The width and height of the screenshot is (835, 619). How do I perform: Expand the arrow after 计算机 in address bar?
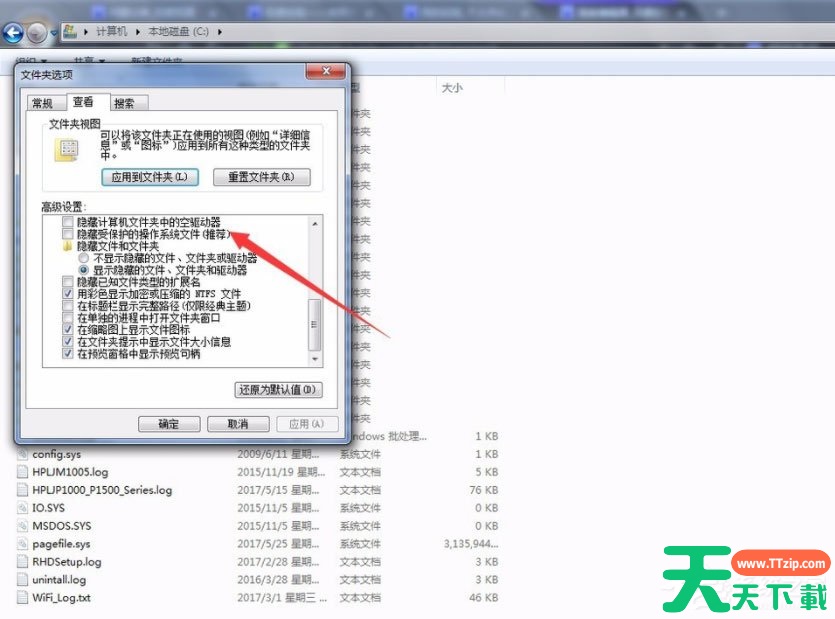[x=137, y=32]
